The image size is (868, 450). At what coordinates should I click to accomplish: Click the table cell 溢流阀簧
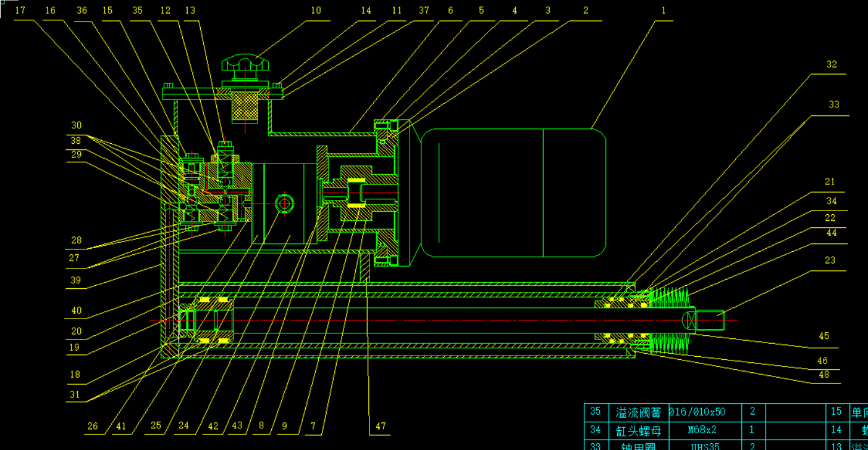pos(638,412)
